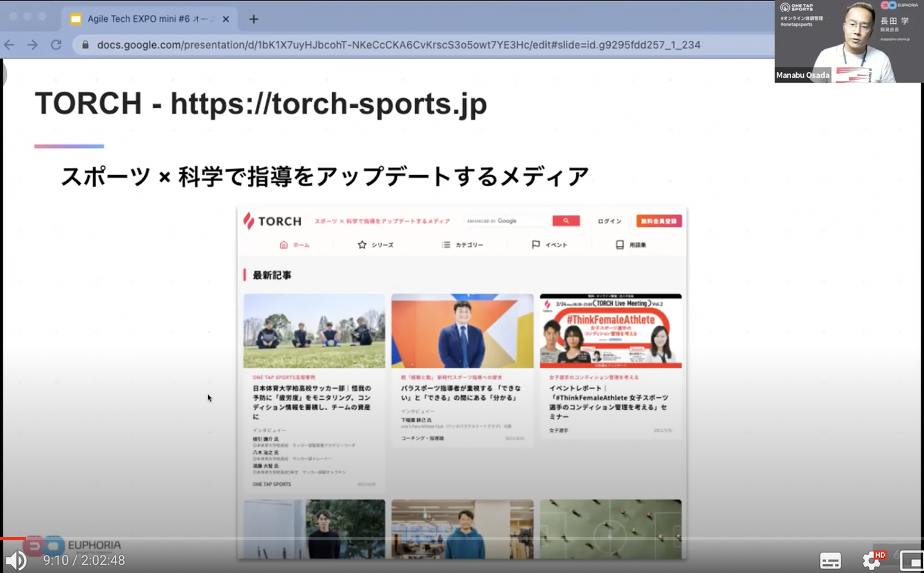Open the イベント navigation tab
Viewport: 924px width, 573px height.
[549, 244]
